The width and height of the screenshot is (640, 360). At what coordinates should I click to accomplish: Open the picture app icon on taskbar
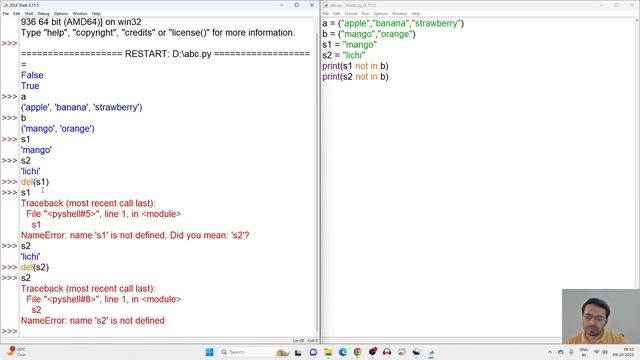pyautogui.click(x=402, y=352)
